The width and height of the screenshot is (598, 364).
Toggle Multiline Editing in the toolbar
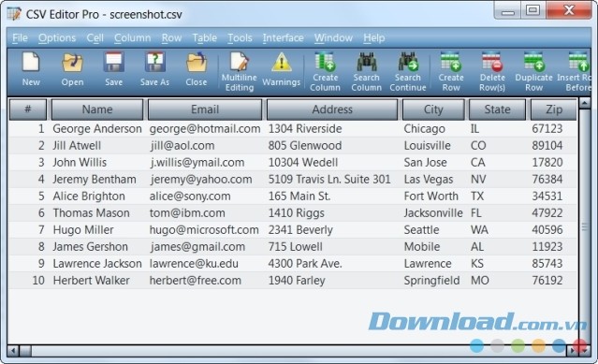(x=240, y=72)
